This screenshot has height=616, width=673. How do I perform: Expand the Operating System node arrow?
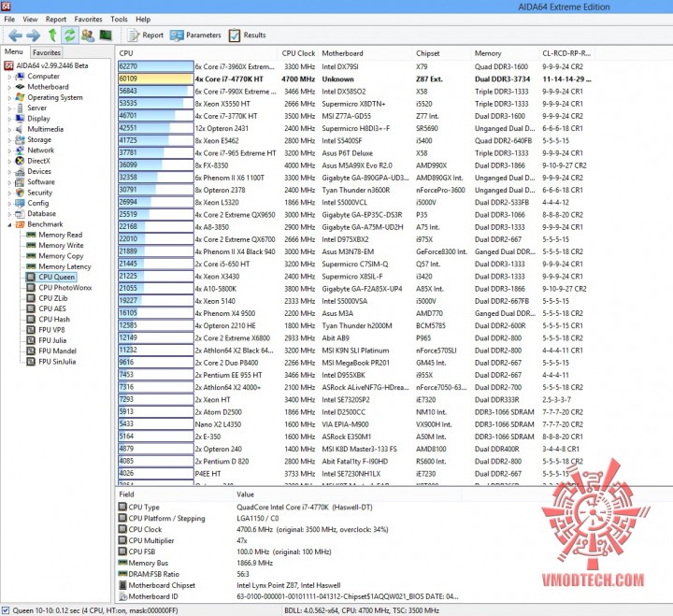(9, 97)
